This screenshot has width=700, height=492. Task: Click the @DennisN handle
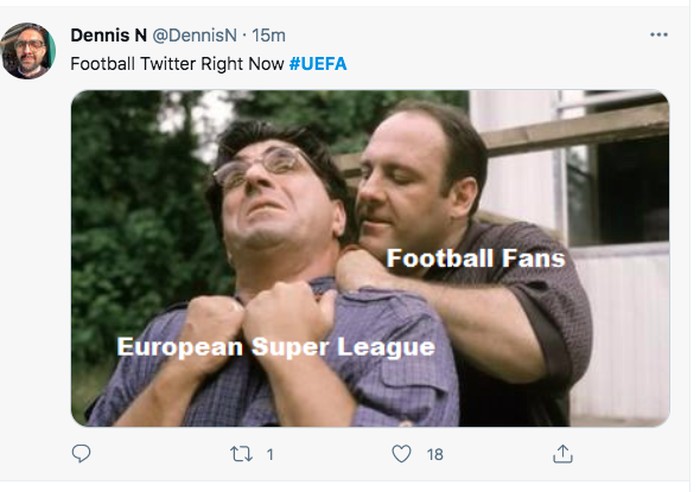pos(195,35)
